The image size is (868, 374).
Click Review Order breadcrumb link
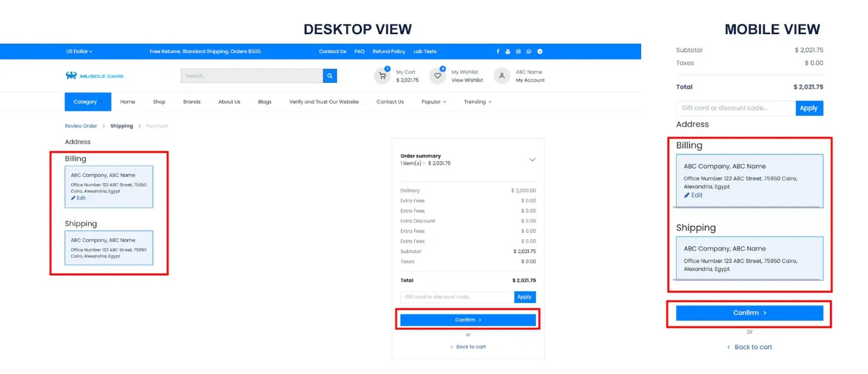coord(81,126)
